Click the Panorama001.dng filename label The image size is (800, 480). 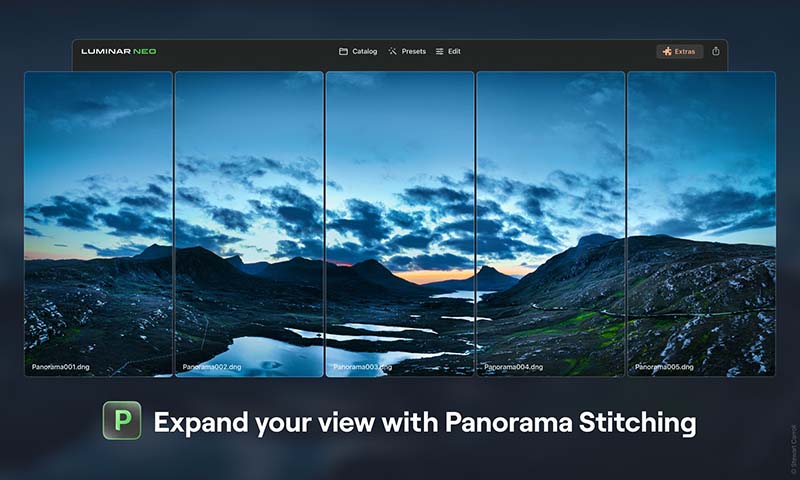61,367
